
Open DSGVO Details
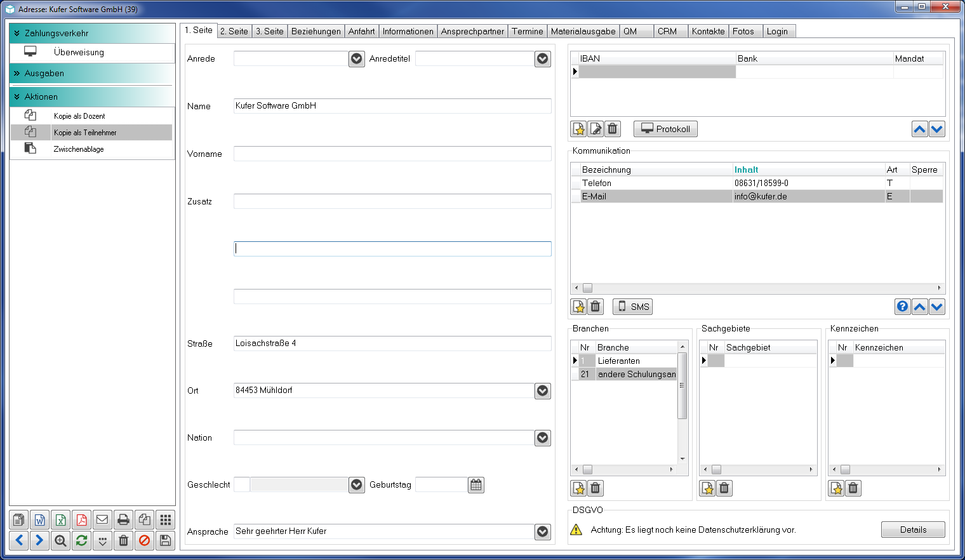click(x=913, y=530)
